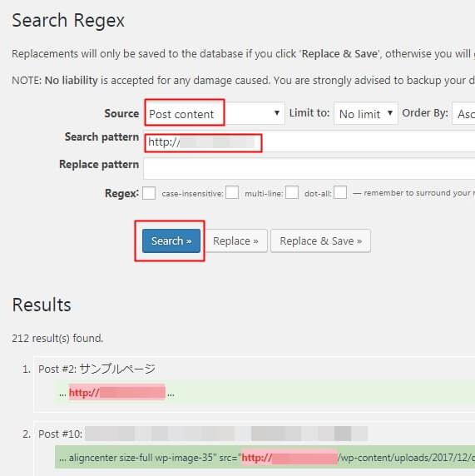Screen dimensions: 475x476
Task: Select the 'Replace & Save' bold text in description
Action: coord(339,54)
